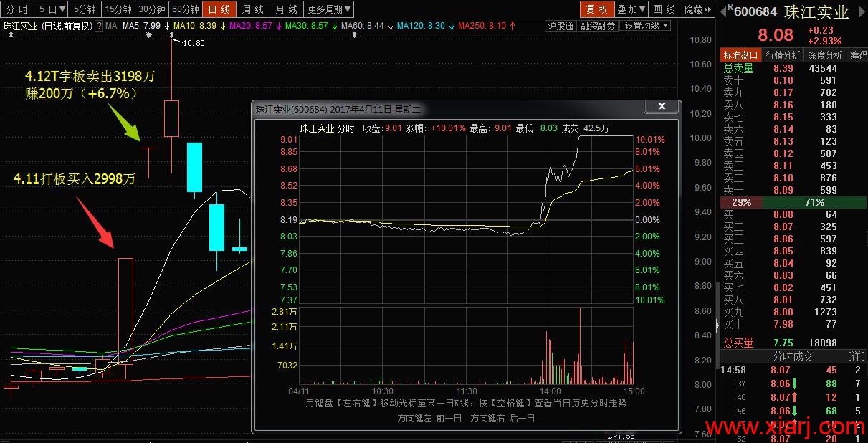Viewport: 868px width, 443px height.
Task: Click the 分时成交 section header
Action: [x=792, y=356]
